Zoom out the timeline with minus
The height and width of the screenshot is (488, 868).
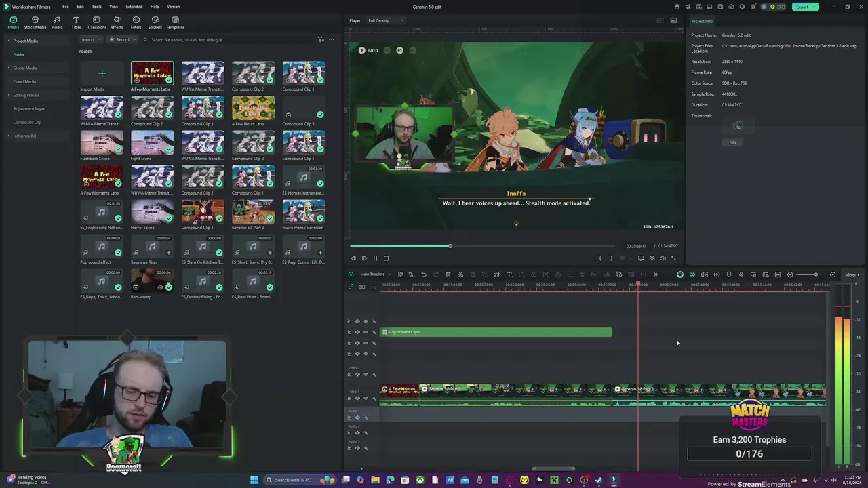(790, 274)
